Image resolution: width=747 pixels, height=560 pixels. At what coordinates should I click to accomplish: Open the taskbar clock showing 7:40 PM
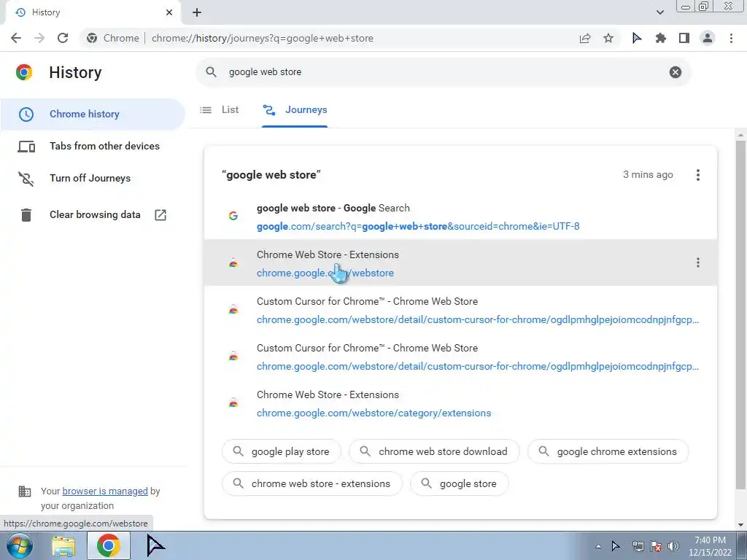710,546
